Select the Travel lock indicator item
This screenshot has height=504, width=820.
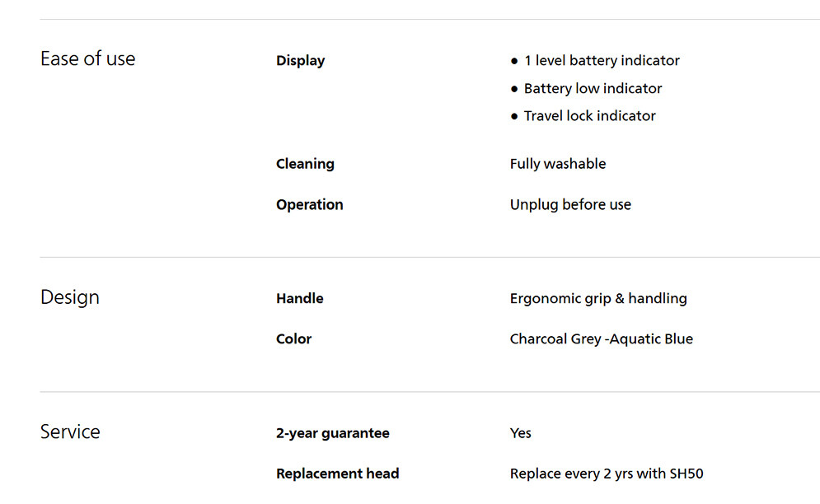click(x=589, y=116)
